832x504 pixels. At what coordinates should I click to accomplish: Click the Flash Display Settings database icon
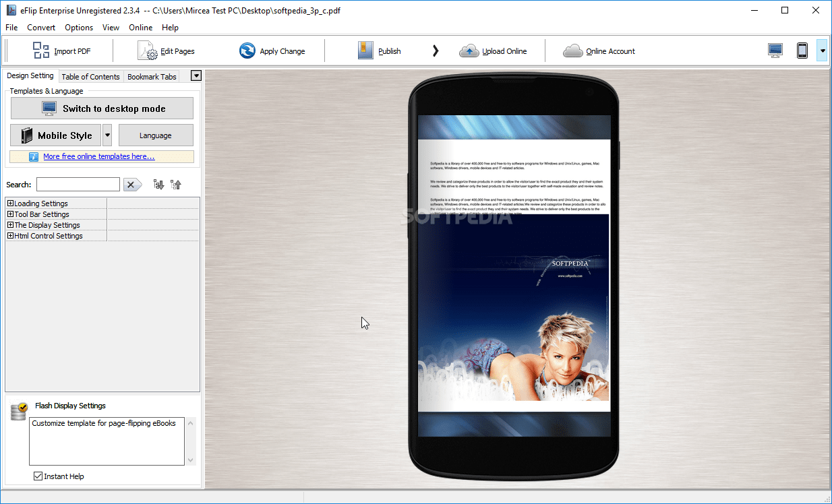click(x=20, y=411)
